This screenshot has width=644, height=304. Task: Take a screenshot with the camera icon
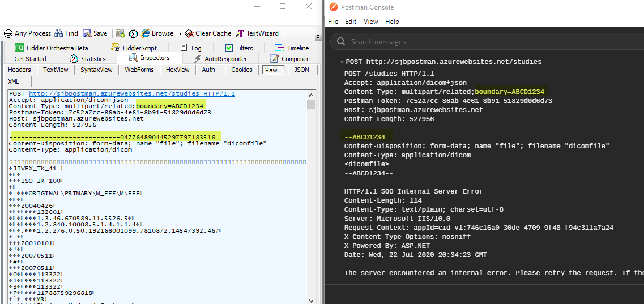tap(120, 33)
